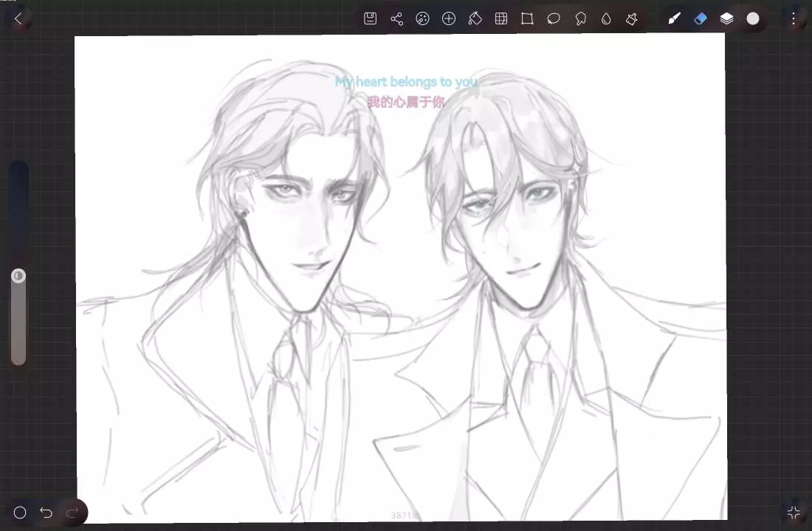Click the circle button beside undo
Screen dimensions: 812x531
coord(20,513)
